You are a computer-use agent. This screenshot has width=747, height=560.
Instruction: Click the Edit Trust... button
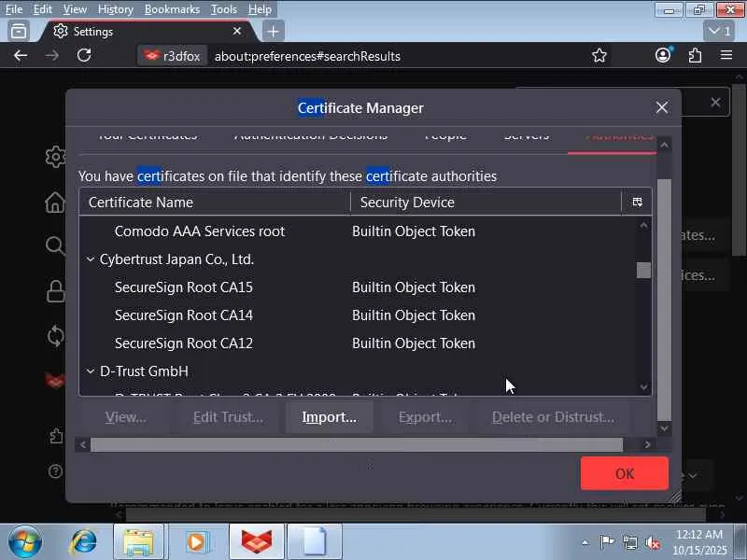228,417
